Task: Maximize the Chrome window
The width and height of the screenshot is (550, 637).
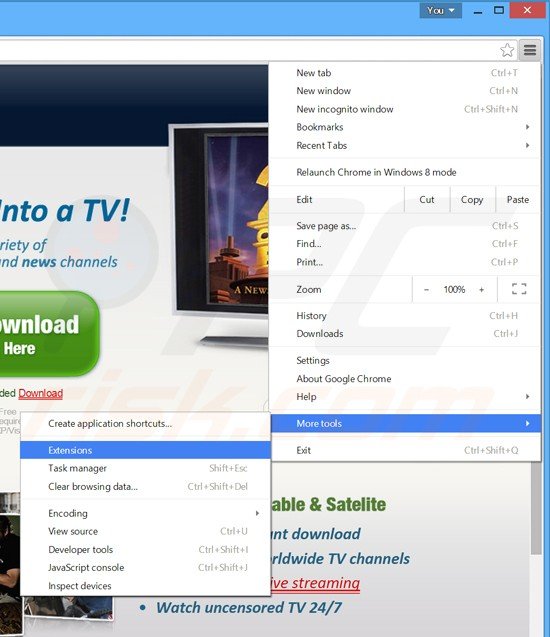Action: [499, 11]
